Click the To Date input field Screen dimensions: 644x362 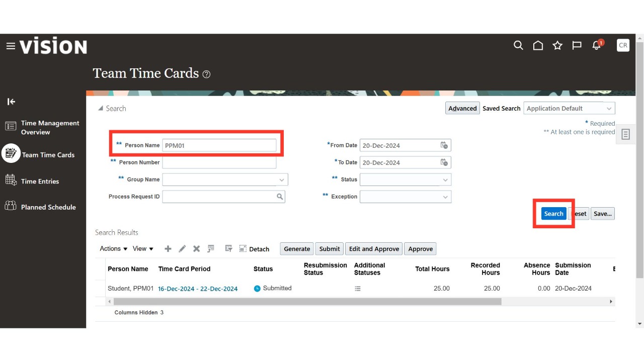tap(405, 162)
